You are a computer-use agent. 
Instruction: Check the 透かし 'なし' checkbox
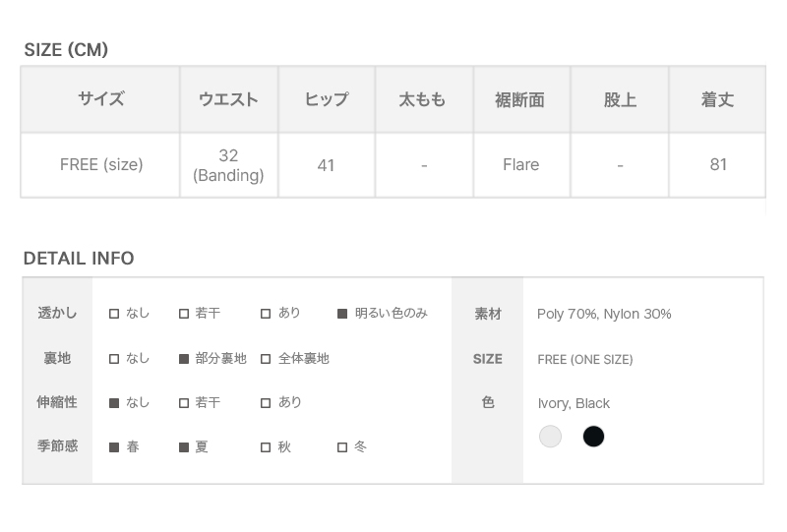[x=114, y=314]
